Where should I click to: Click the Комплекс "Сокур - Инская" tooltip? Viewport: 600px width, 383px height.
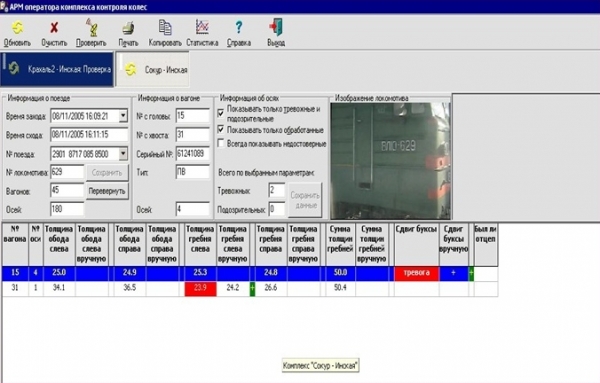point(320,366)
